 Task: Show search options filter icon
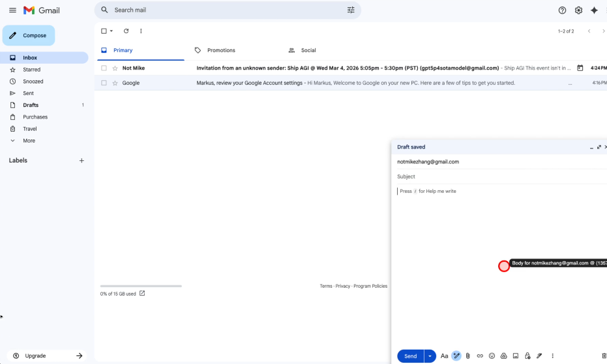pos(351,10)
